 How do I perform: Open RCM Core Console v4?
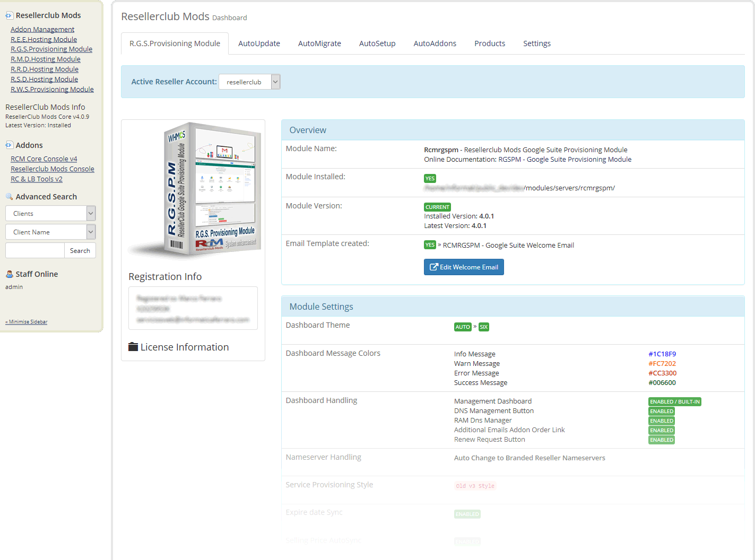point(44,159)
